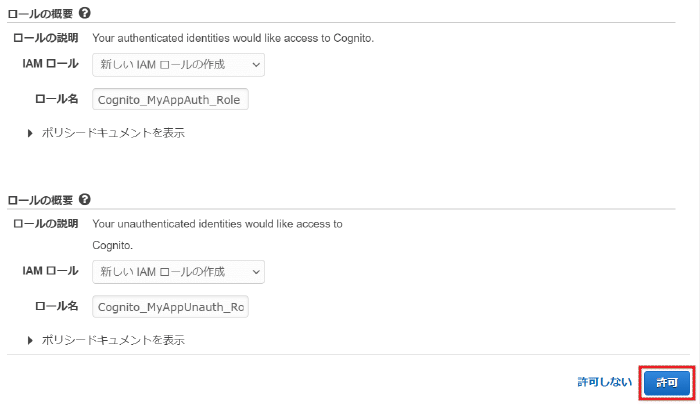This screenshot has height=404, width=700.
Task: Expand ポリシードキュメントを表示 under the Cognito_MyAppUnauth role
Action: click(106, 340)
